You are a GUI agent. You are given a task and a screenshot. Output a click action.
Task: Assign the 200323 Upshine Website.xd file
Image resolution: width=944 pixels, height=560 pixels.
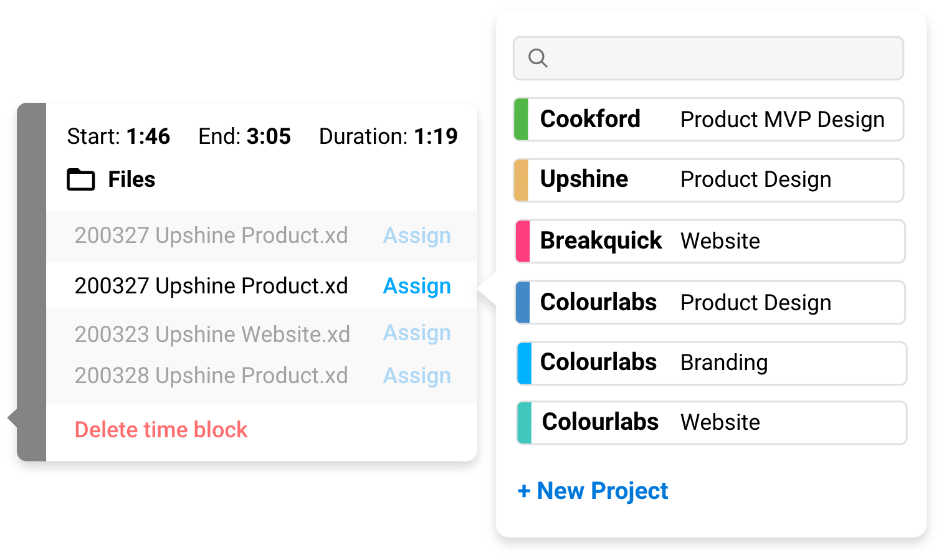point(417,333)
